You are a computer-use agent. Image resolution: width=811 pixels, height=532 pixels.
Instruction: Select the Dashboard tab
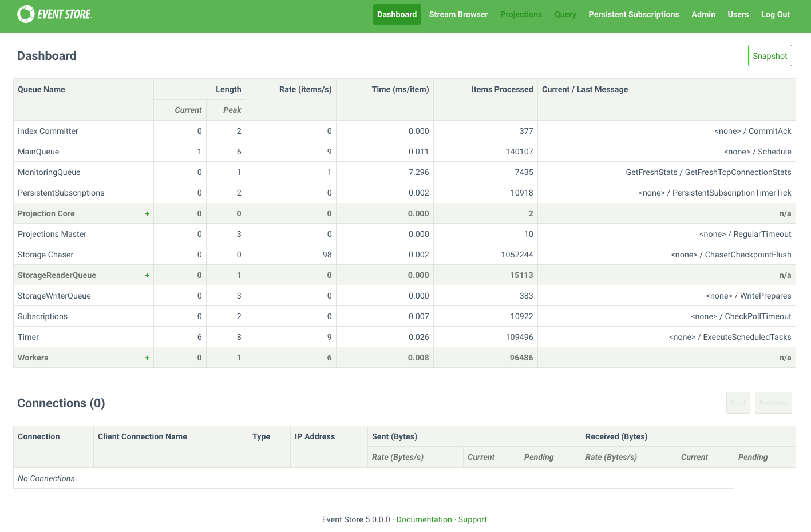(x=397, y=14)
